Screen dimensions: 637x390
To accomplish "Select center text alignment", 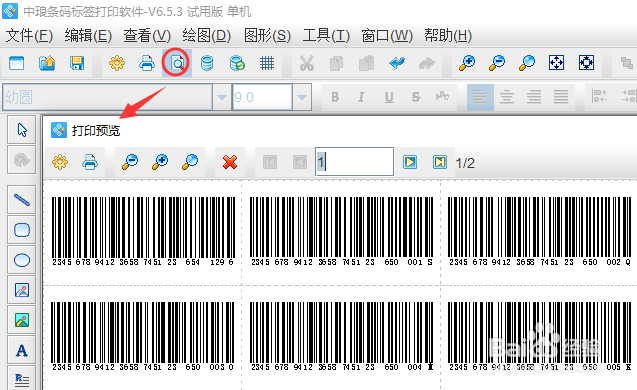I will coord(507,97).
